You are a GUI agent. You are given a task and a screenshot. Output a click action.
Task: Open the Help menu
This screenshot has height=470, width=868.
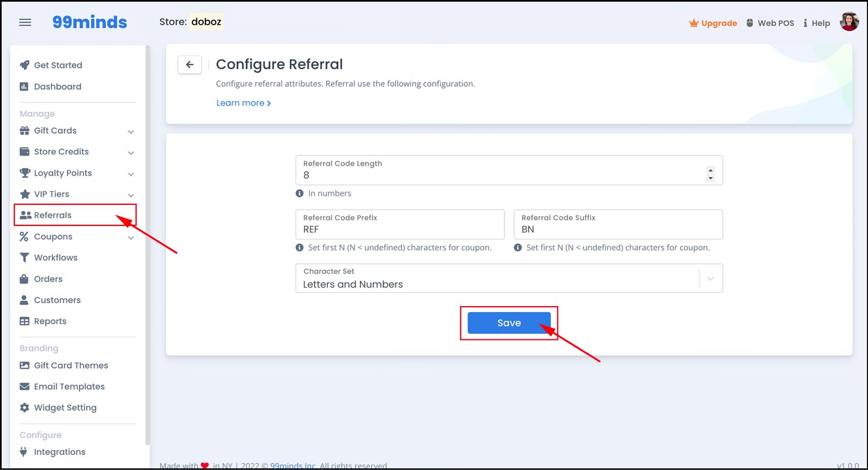(x=817, y=23)
